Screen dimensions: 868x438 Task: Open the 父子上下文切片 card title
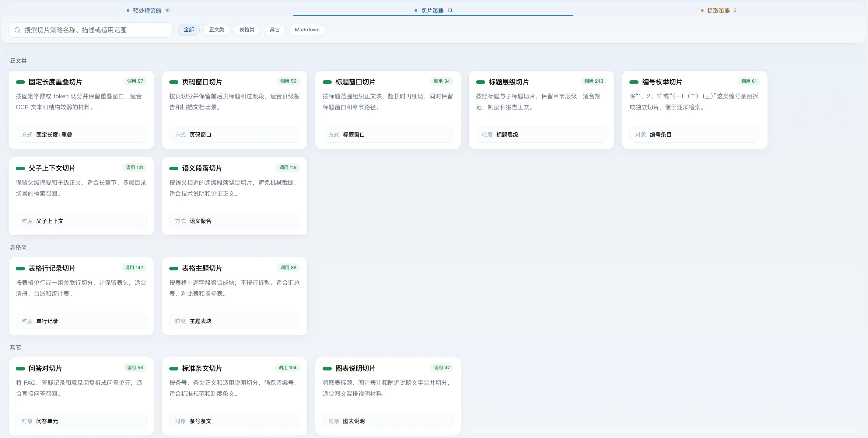point(52,168)
